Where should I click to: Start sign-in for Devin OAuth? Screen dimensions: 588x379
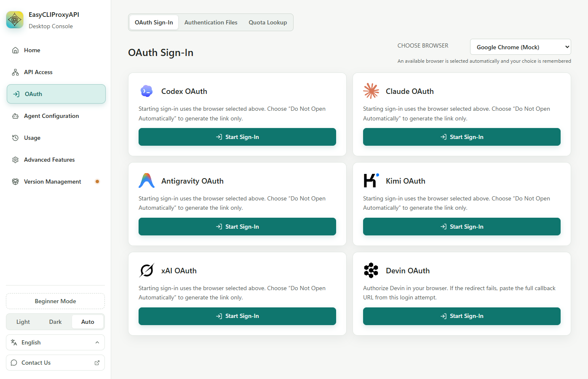pos(462,316)
